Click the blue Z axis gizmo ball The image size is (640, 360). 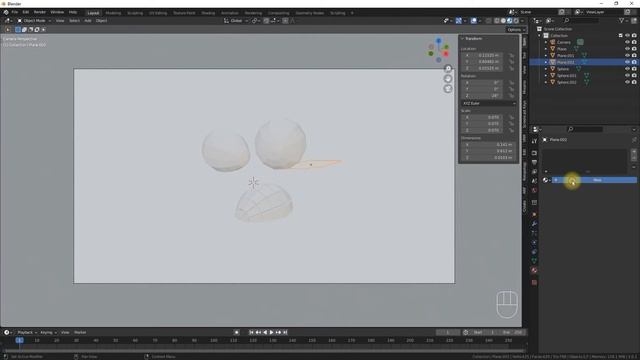pyautogui.click(x=439, y=41)
